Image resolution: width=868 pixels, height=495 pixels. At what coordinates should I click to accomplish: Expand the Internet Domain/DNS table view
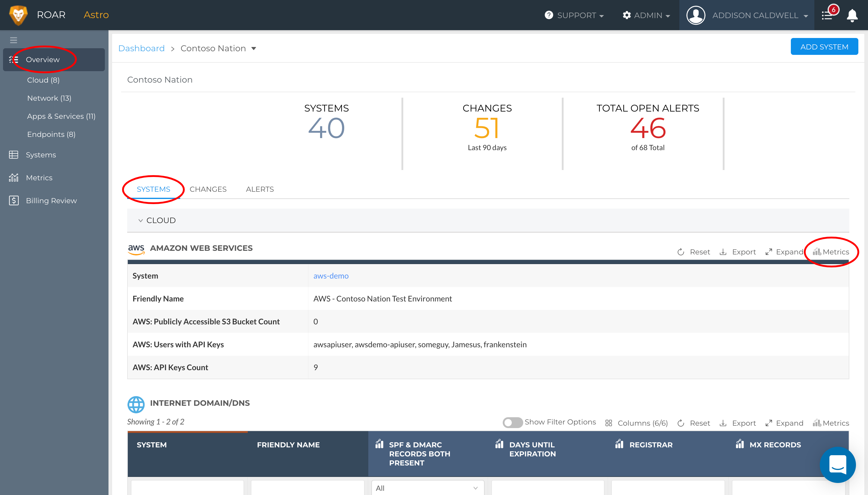point(785,423)
